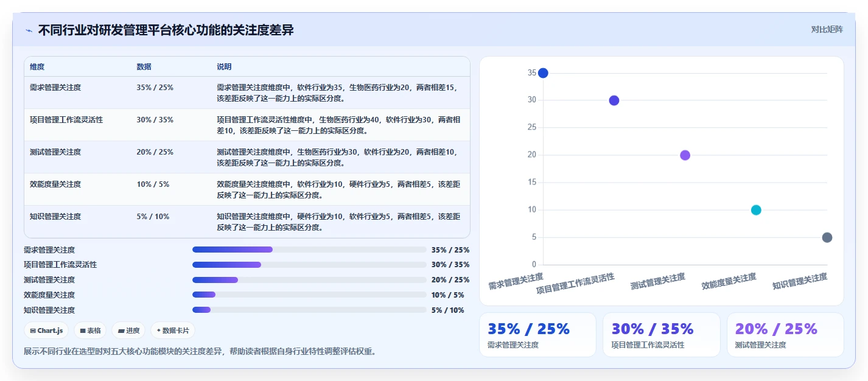Click the 需求管理关注度 chart axis label
The width and height of the screenshot is (868, 381).
tap(516, 281)
